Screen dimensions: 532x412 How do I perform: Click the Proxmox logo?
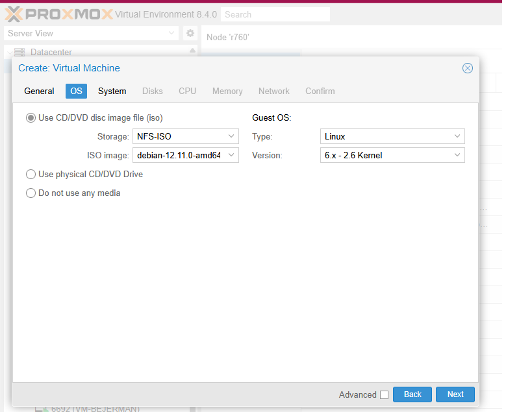[x=58, y=14]
